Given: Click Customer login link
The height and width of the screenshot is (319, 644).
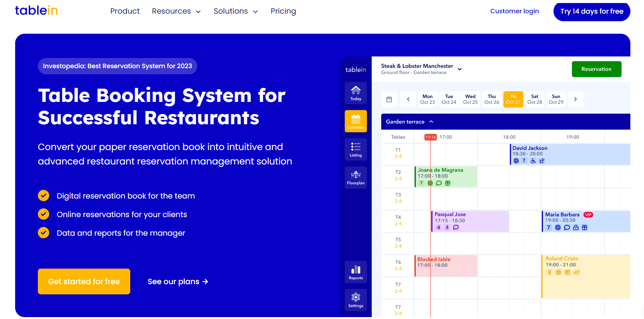Looking at the screenshot, I should point(515,11).
